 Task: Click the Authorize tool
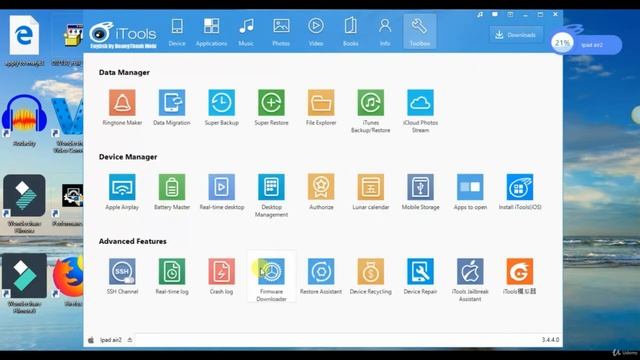(321, 187)
